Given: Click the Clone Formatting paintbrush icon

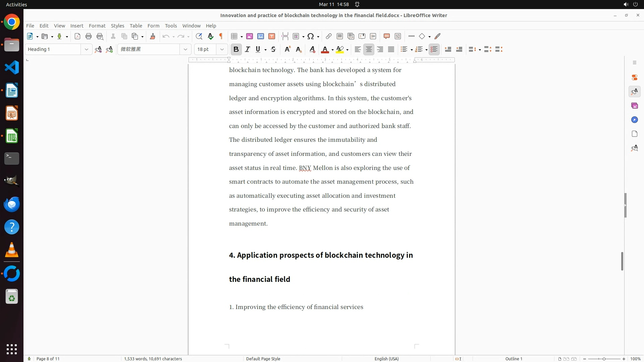Looking at the screenshot, I should [x=153, y=36].
